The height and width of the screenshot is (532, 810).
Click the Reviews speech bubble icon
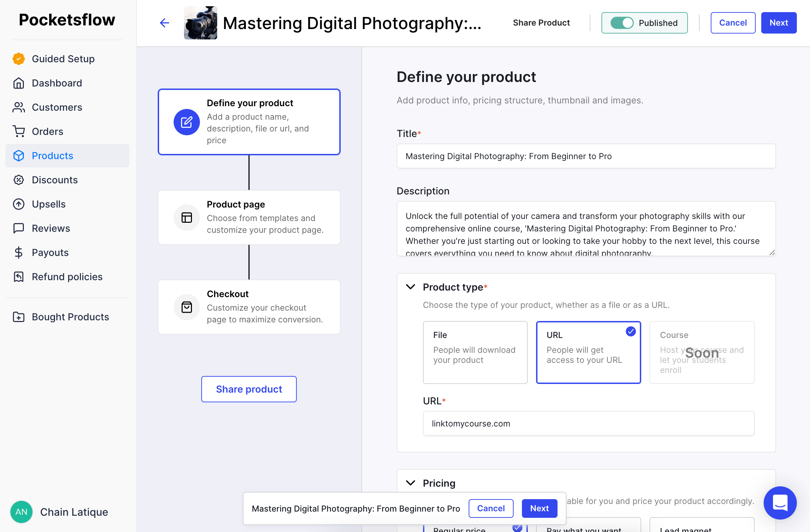click(19, 228)
